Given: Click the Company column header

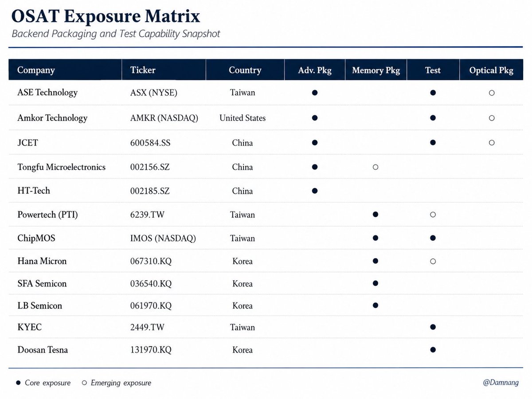Looking at the screenshot, I should coord(65,70).
